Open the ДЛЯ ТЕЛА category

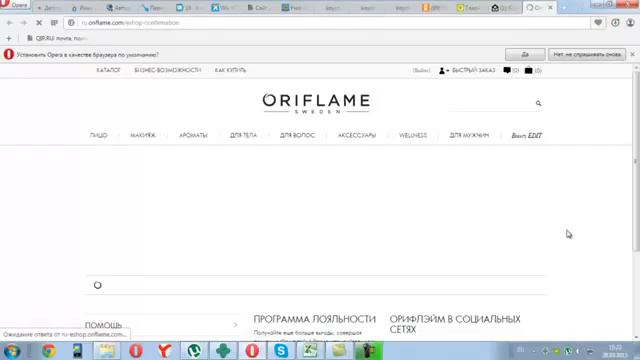pyautogui.click(x=244, y=135)
